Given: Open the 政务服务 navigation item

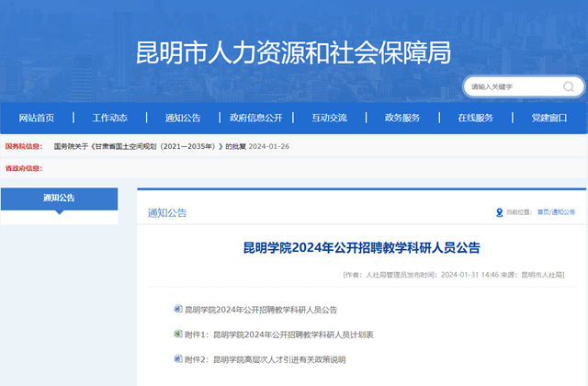Looking at the screenshot, I should [402, 118].
